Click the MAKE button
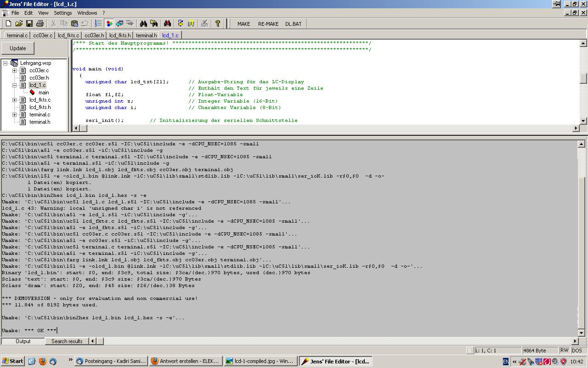 coord(243,24)
